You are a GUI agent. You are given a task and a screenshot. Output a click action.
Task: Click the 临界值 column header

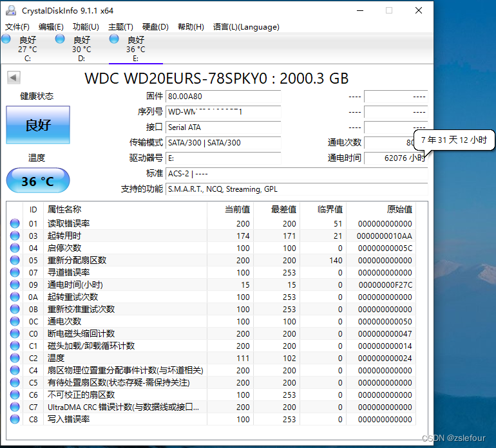(330, 209)
